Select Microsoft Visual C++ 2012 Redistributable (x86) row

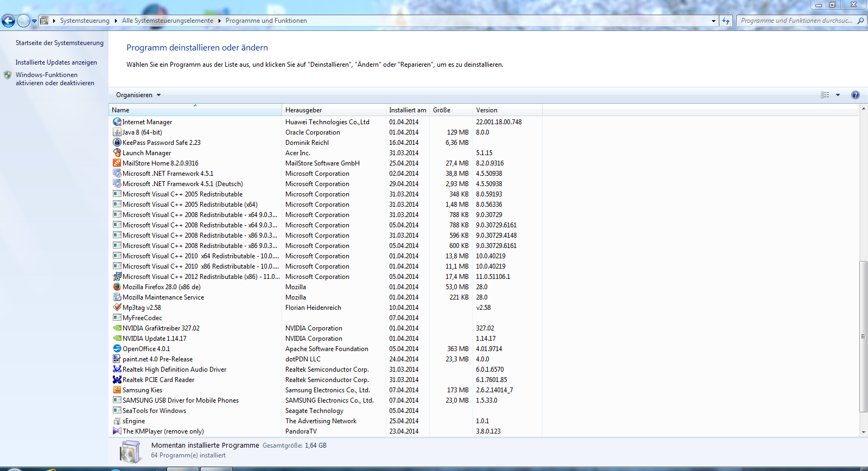point(325,277)
